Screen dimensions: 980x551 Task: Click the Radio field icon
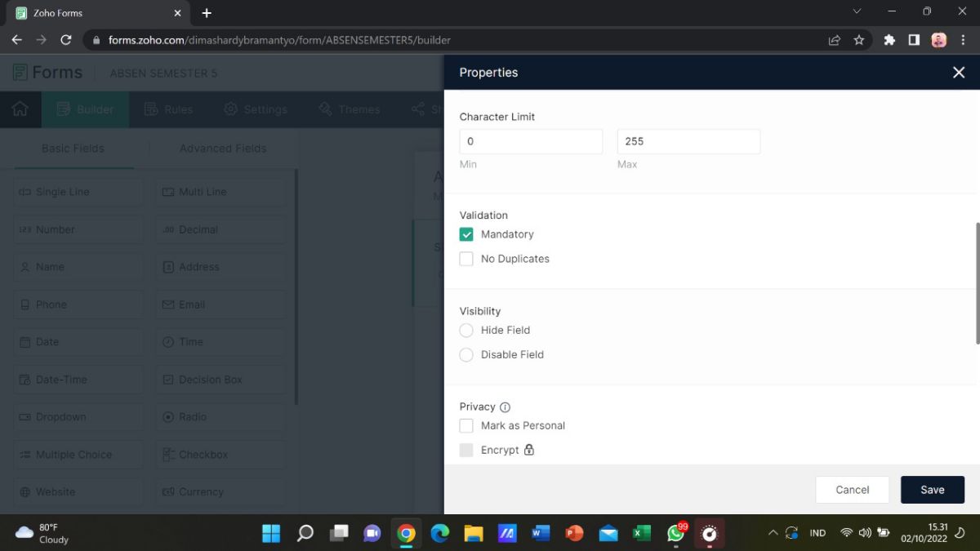coord(168,417)
